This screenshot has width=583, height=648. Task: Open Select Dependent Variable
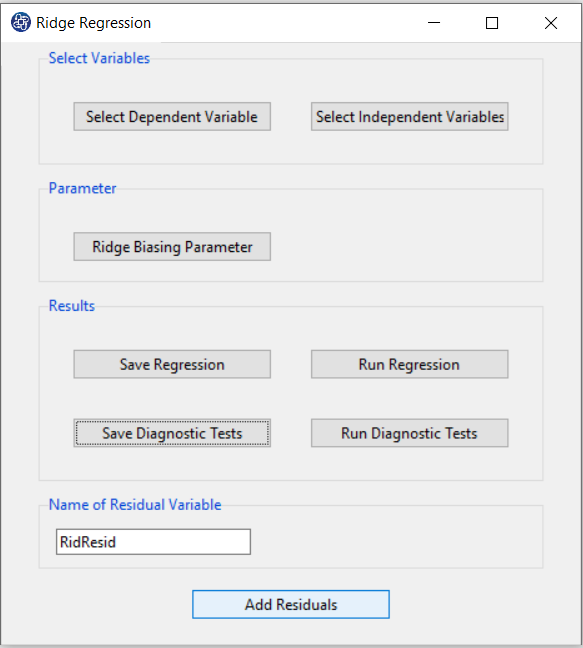(172, 117)
